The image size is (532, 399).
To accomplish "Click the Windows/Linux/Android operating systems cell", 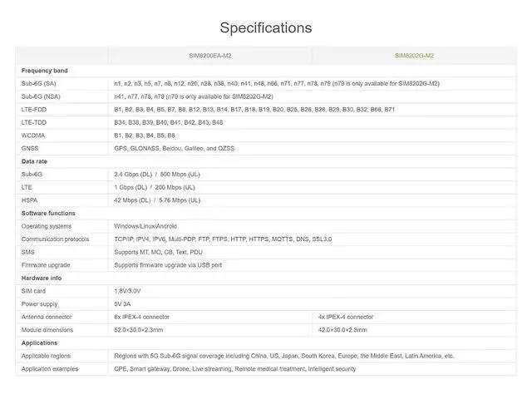I will point(145,226).
